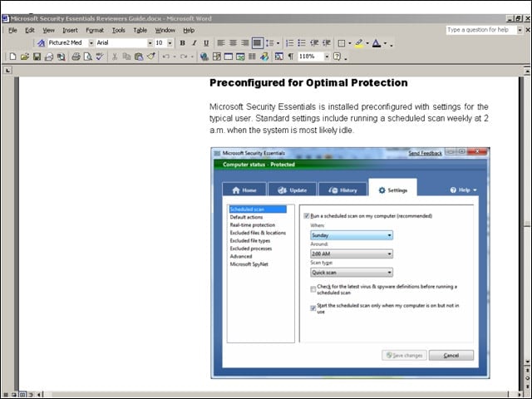Image resolution: width=532 pixels, height=399 pixels.
Task: Click the Open file folder icon
Action: [24, 57]
